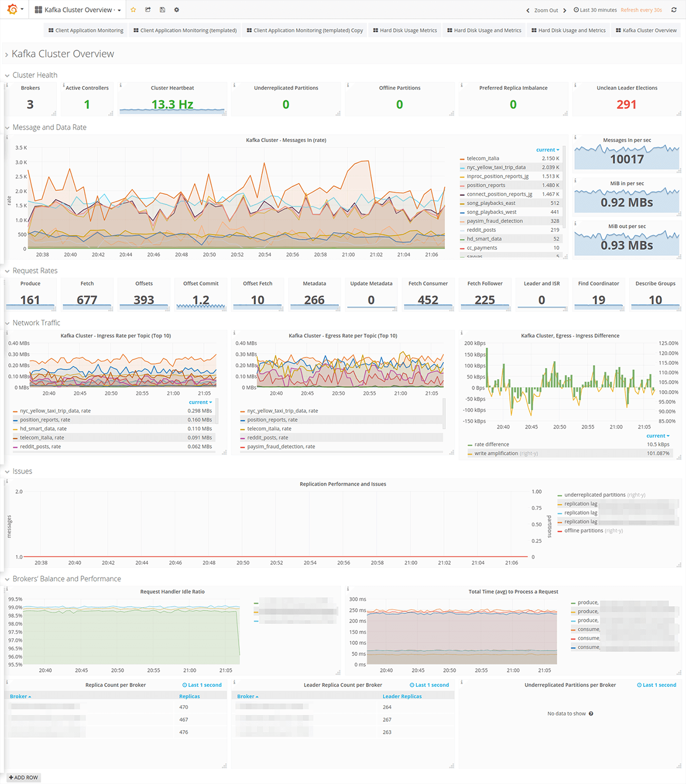The width and height of the screenshot is (686, 784).
Task: Click the Zoom Out button
Action: (546, 10)
